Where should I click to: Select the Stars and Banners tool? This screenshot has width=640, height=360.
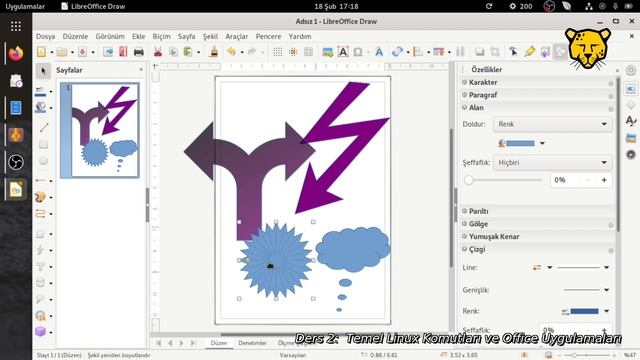click(x=40, y=316)
